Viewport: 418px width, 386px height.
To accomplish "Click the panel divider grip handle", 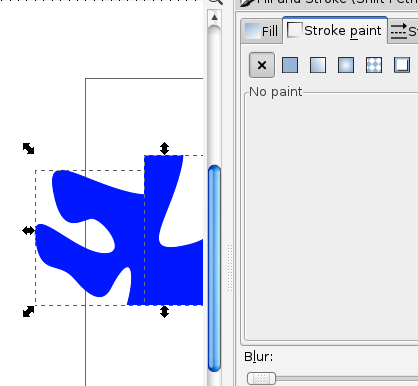I will tap(230, 268).
